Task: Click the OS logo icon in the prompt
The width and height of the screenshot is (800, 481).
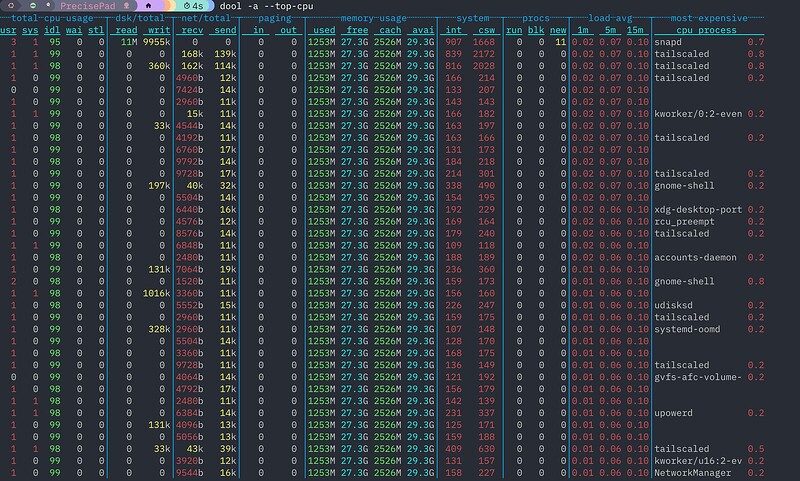Action: click(12, 5)
